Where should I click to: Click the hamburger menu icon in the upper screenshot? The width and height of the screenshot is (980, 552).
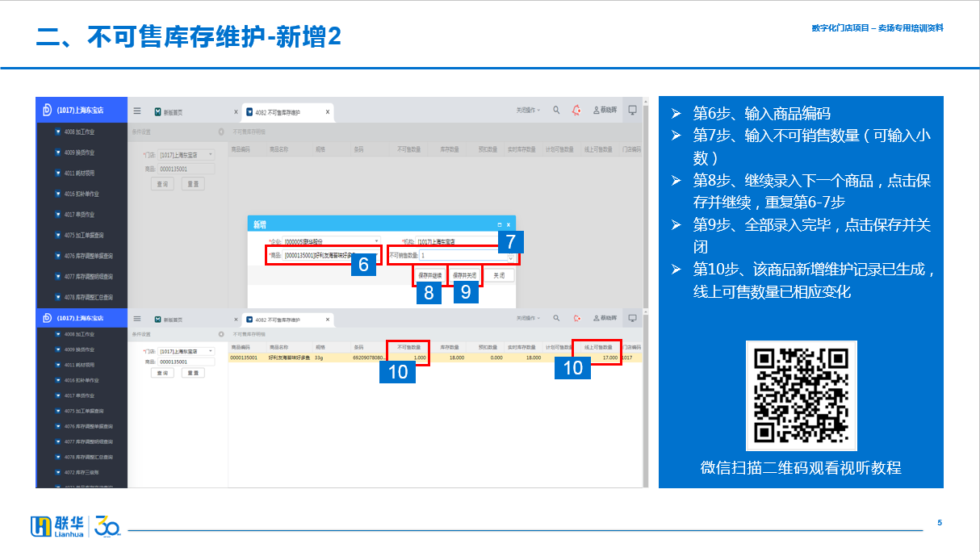[137, 111]
